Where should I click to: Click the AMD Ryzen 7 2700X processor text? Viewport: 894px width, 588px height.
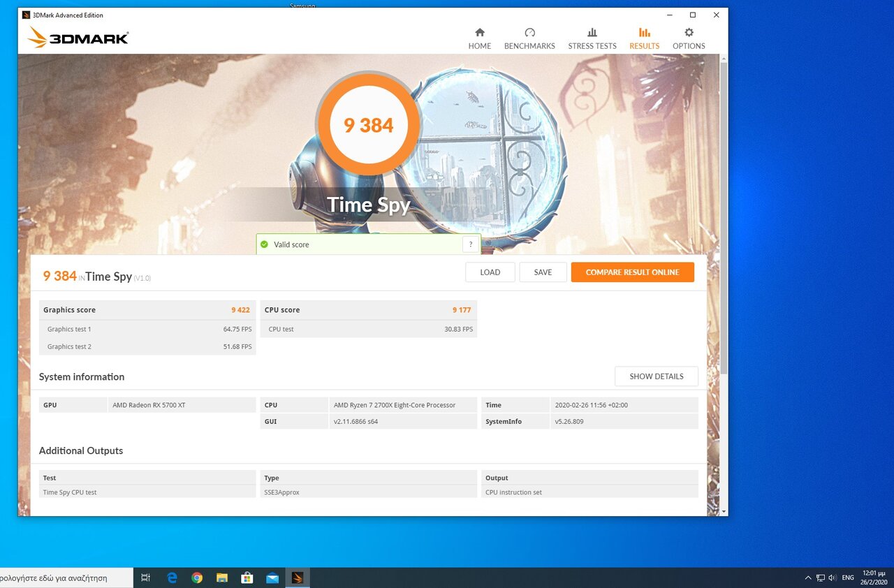[x=395, y=405]
